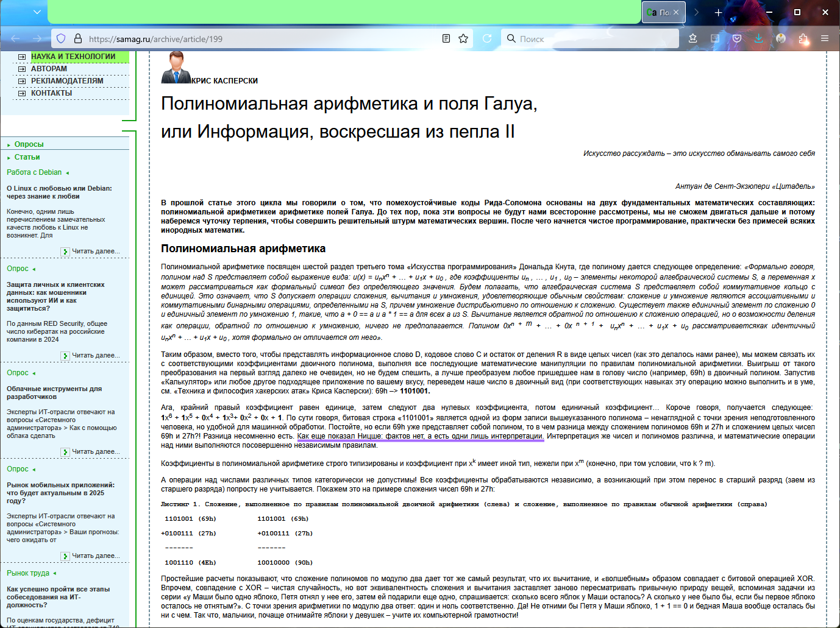Go back using the browser back arrow
This screenshot has height=628, width=840.
point(15,38)
